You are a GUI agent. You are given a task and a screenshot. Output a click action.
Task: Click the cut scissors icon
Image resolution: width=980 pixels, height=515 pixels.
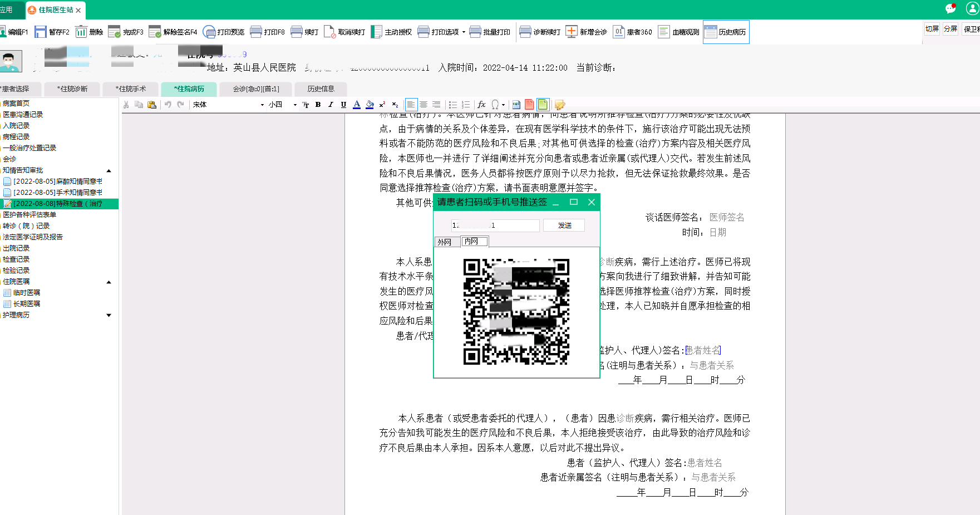[126, 105]
